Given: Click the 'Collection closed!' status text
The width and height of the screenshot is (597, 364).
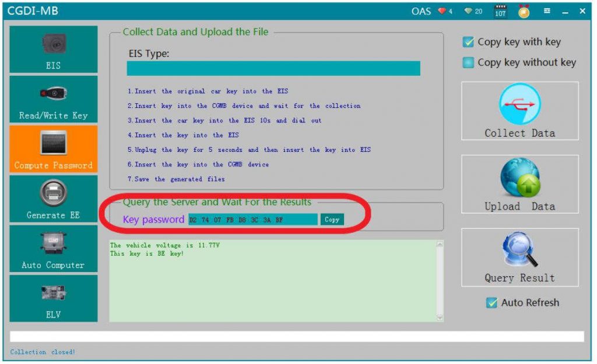Looking at the screenshot, I should [x=43, y=352].
